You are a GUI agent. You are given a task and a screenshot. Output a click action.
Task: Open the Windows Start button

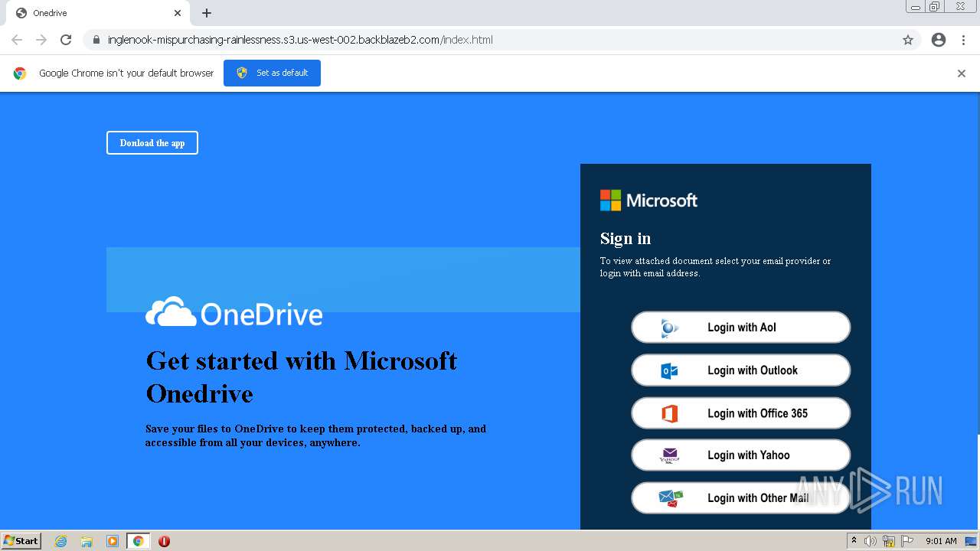coord(21,540)
